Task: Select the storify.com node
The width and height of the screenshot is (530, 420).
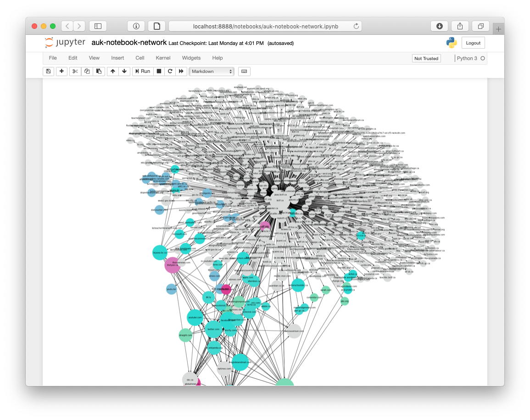Action: (x=230, y=330)
